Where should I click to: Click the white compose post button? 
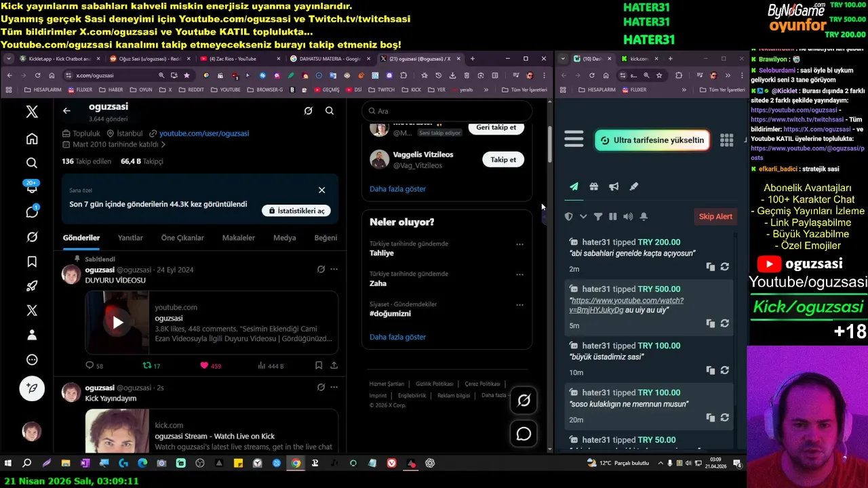click(32, 388)
